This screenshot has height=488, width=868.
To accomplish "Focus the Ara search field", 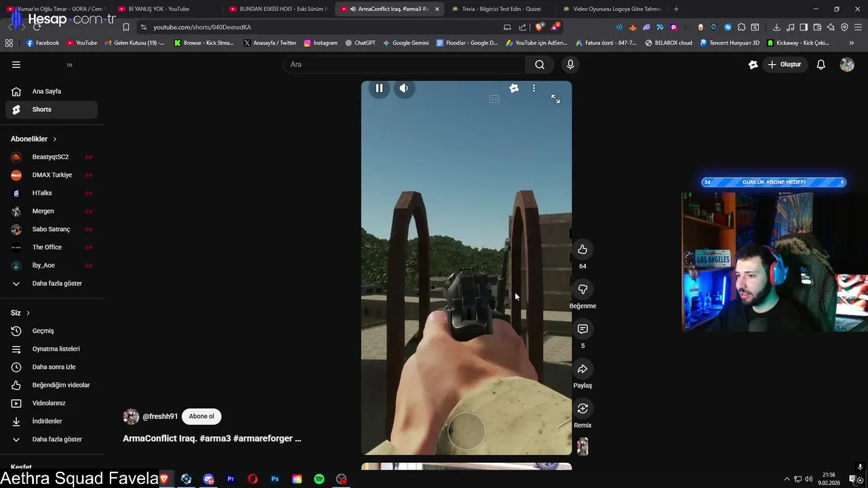I will coord(404,64).
